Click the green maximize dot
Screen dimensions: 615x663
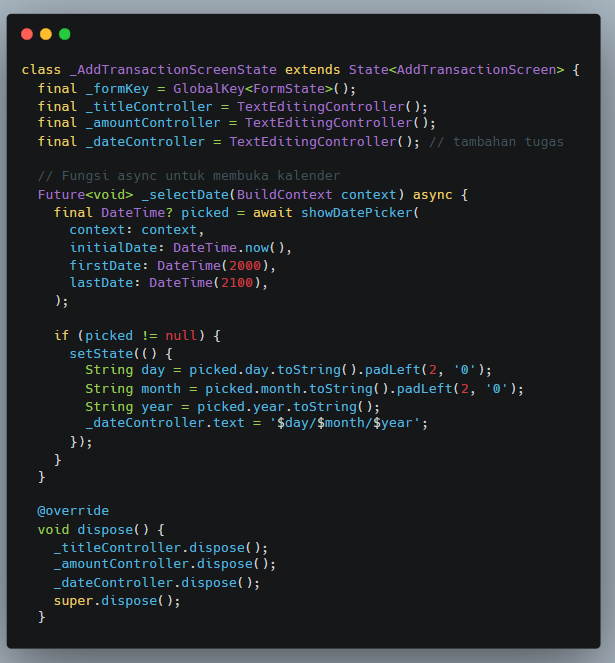pos(65,34)
